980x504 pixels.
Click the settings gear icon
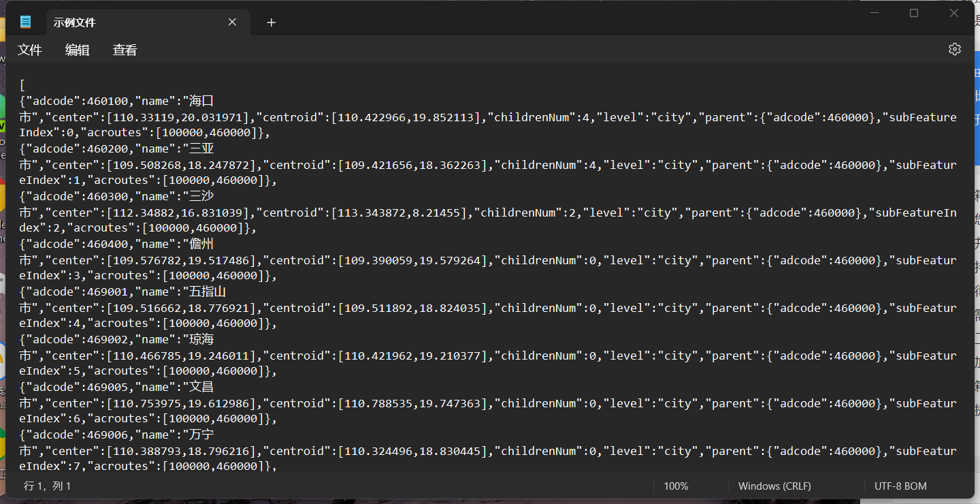954,49
